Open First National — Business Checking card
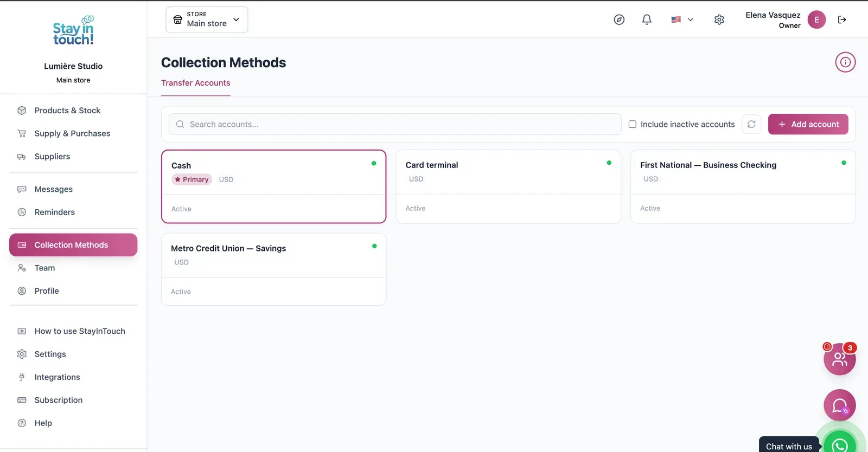Screen dimensions: 868x452 [x=743, y=186]
